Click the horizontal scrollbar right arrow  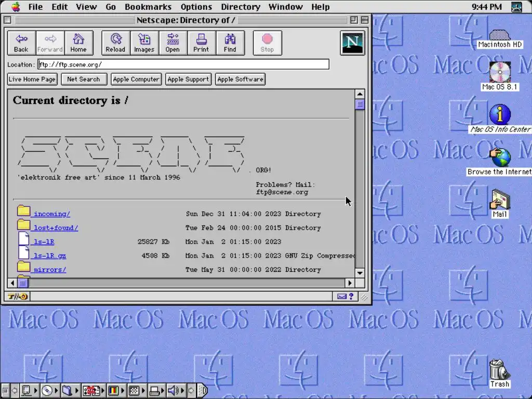pyautogui.click(x=350, y=283)
